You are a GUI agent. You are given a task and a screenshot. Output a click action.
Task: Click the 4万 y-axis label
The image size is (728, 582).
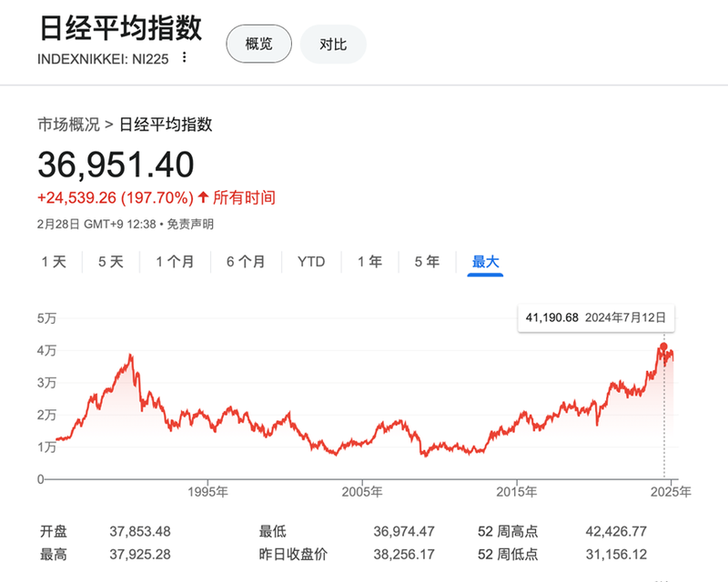tap(47, 350)
